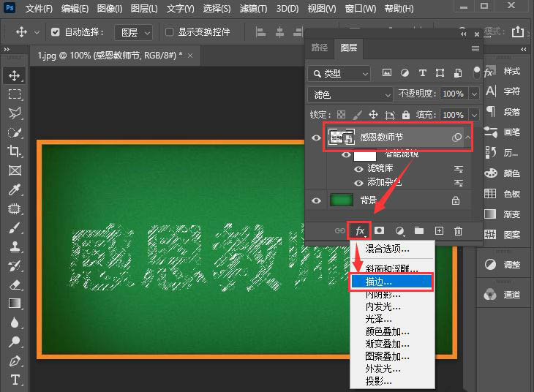Toggle lock all on layer
The height and width of the screenshot is (392, 534).
[405, 115]
